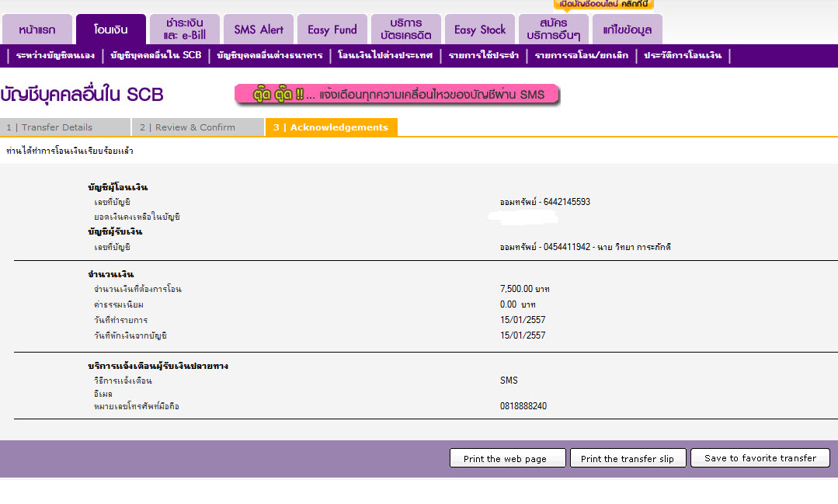The height and width of the screenshot is (504, 838).
Task: Open the Easy Fund tab
Action: [332, 30]
